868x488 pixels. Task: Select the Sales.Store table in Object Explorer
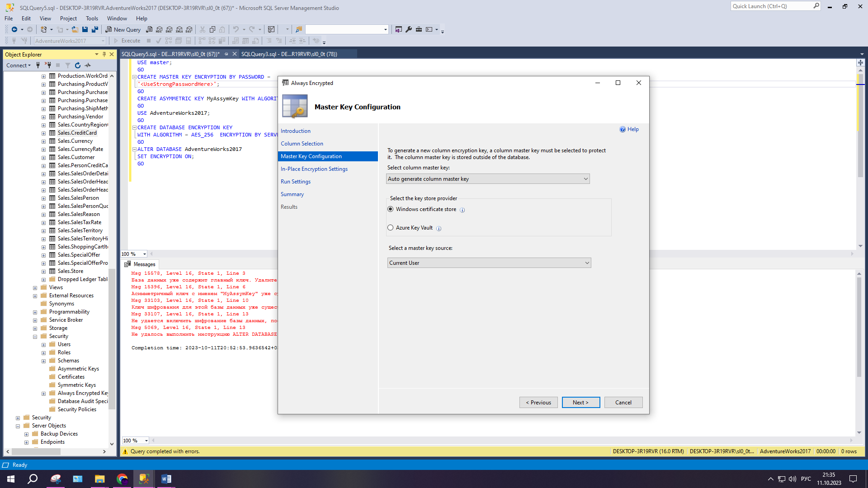point(71,271)
